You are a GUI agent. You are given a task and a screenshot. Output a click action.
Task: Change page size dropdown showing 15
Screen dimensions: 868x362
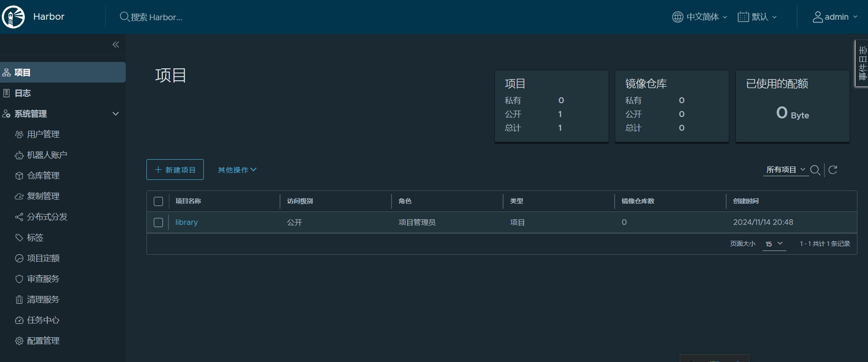774,244
